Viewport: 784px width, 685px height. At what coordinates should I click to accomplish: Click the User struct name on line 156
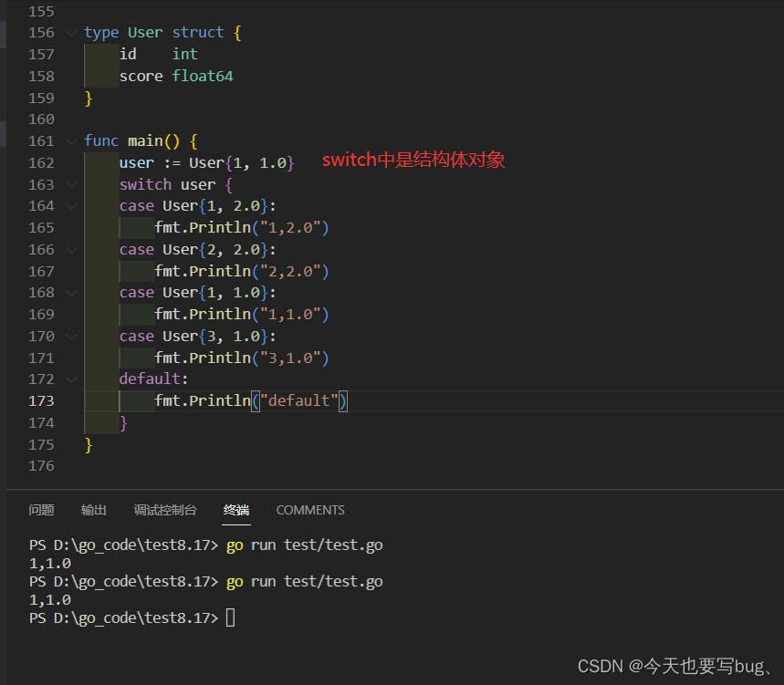pos(144,32)
